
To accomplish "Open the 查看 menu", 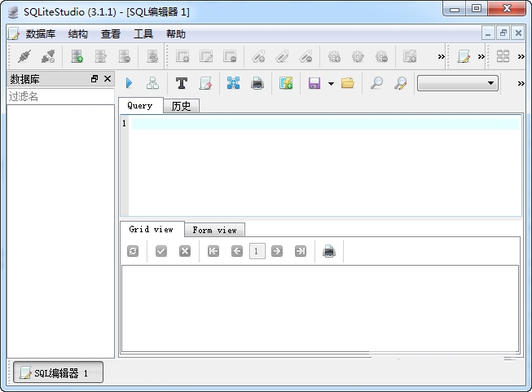I will [111, 34].
